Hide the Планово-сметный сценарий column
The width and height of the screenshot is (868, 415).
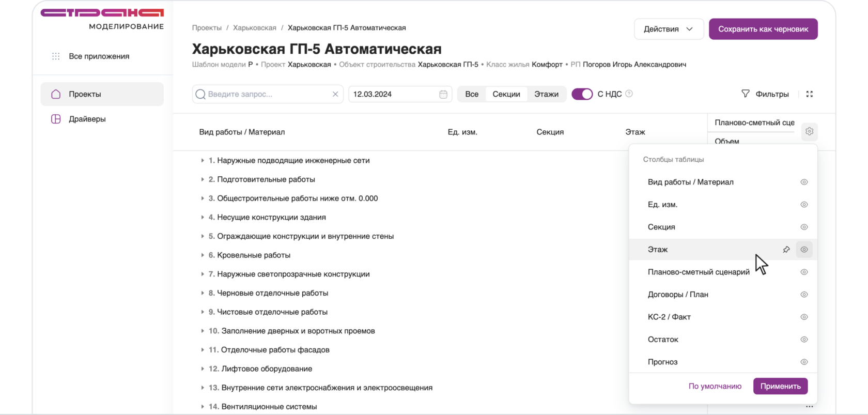[x=804, y=272]
